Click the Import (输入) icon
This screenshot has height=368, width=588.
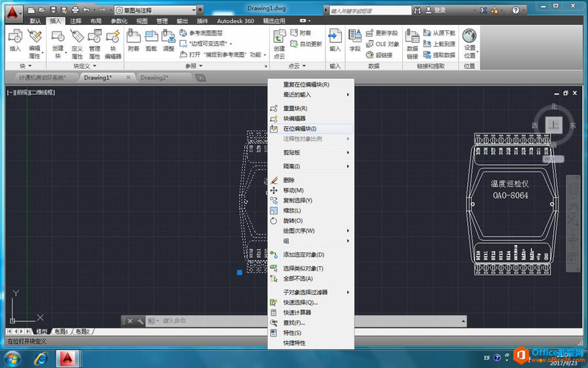pos(335,41)
